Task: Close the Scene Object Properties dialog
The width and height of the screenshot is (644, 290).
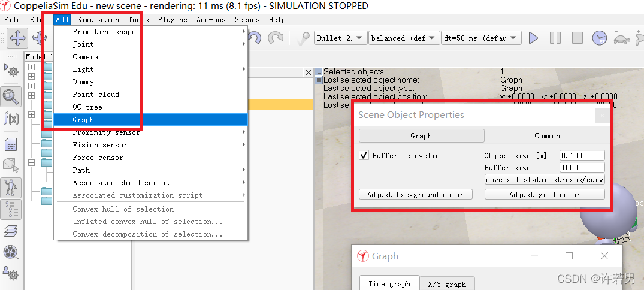Action: tap(602, 116)
